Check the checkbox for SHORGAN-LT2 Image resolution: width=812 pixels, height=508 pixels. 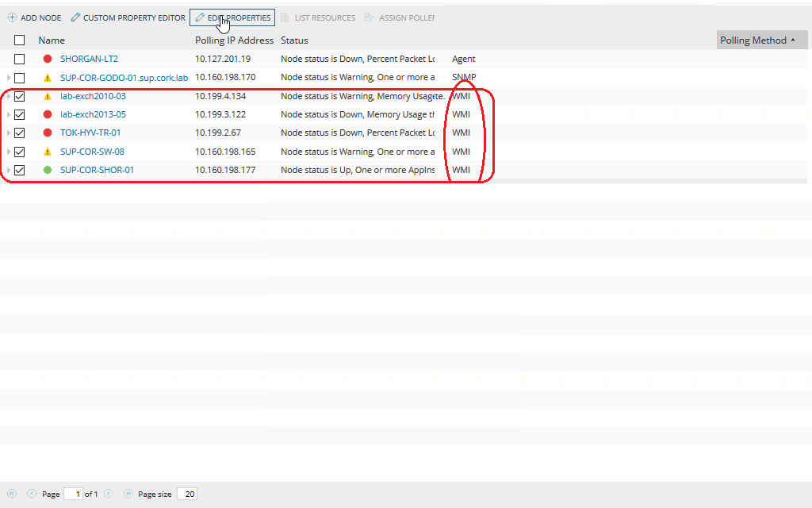click(x=19, y=58)
